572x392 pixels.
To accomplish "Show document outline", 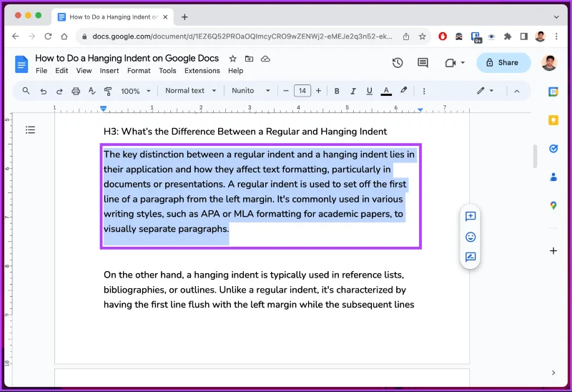I will tap(30, 129).
